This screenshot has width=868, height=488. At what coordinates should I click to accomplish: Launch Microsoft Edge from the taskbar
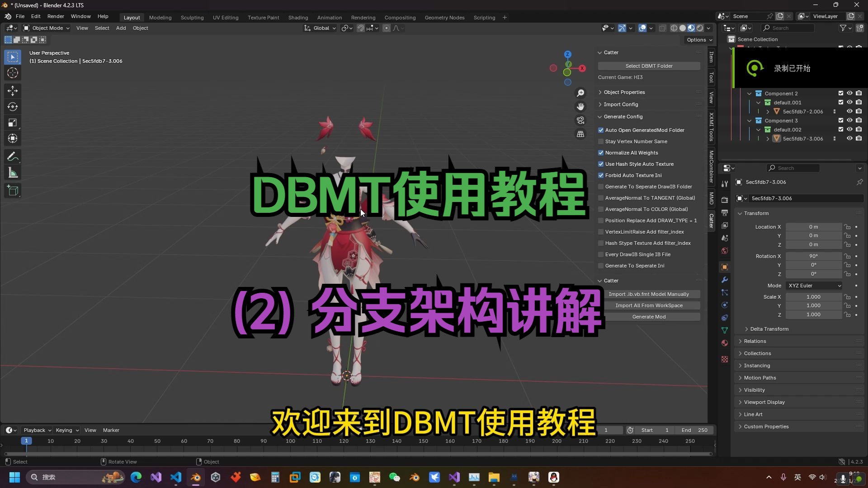[x=136, y=477]
